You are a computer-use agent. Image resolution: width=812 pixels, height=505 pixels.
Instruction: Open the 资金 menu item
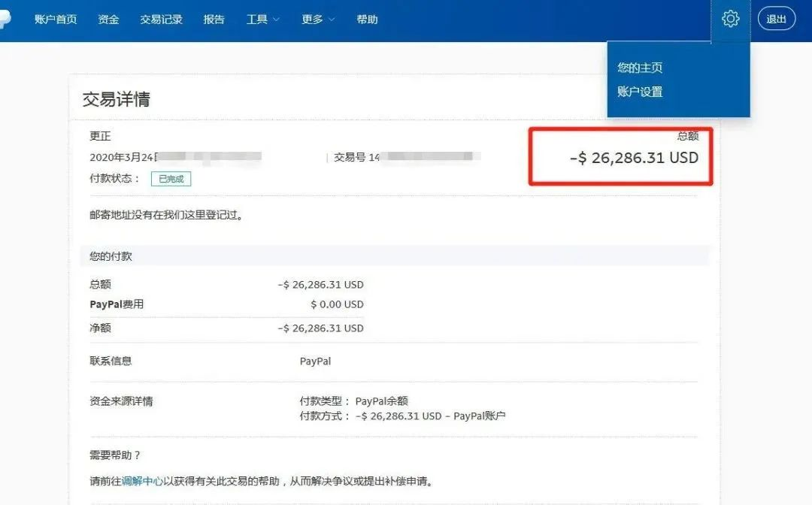[x=108, y=20]
